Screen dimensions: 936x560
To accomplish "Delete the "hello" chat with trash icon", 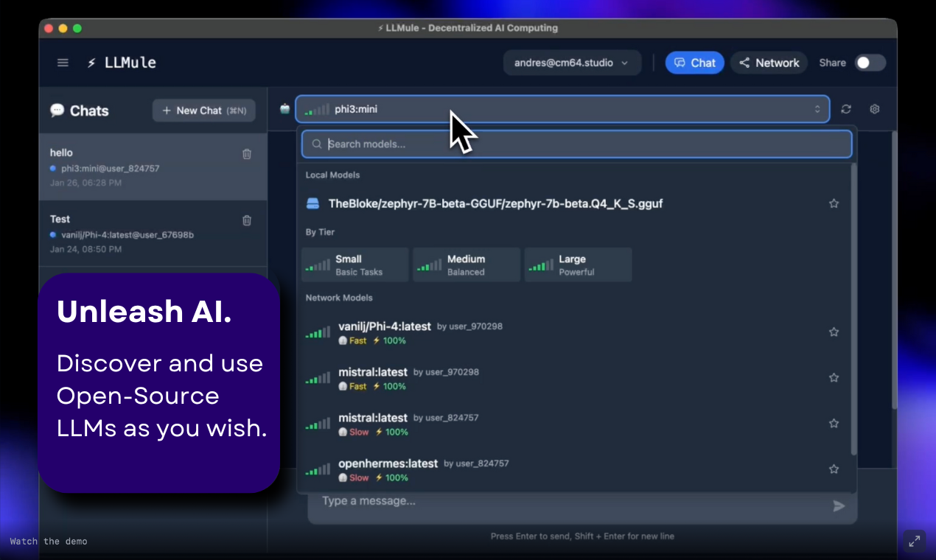I will [x=247, y=154].
